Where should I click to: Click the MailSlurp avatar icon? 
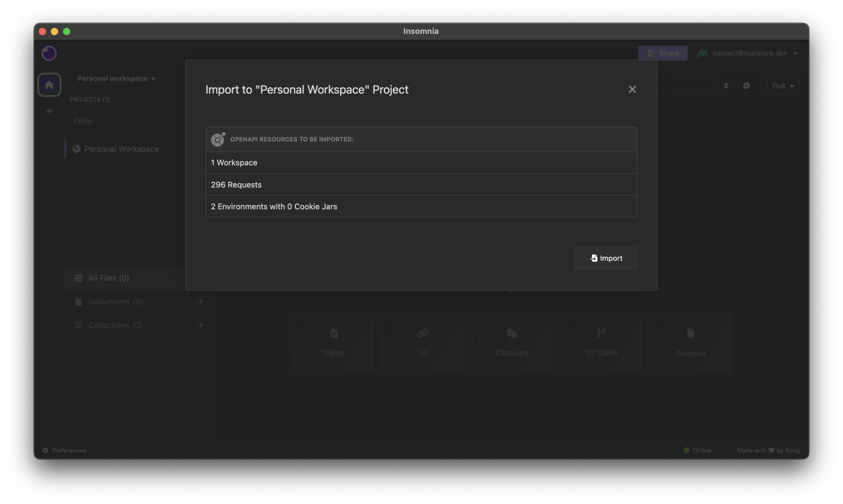pyautogui.click(x=702, y=53)
